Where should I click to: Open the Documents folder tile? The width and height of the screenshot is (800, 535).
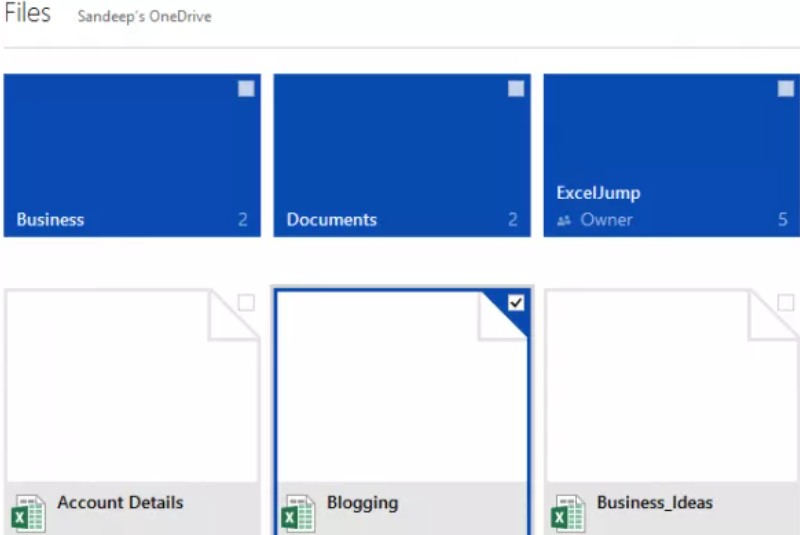[x=402, y=155]
